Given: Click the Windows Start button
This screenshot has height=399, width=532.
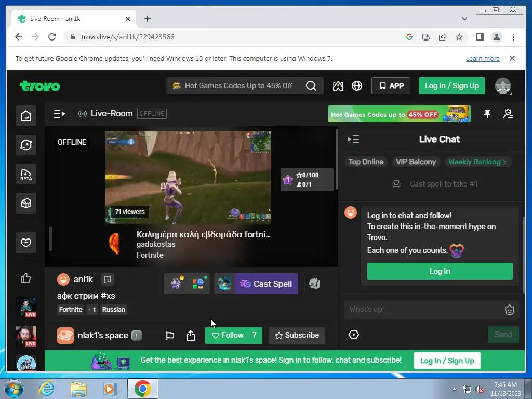Looking at the screenshot, I should point(14,389).
